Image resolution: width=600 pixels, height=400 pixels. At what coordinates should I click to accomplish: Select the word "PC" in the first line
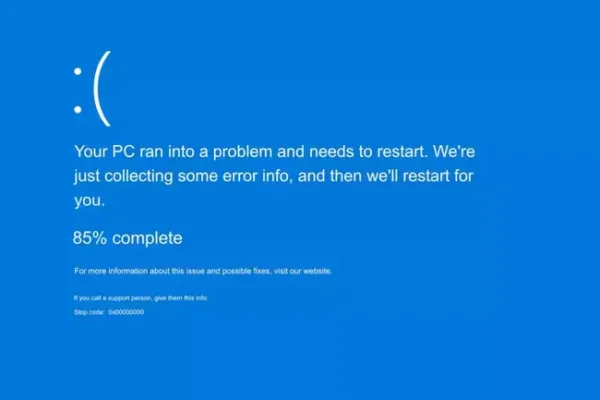123,152
